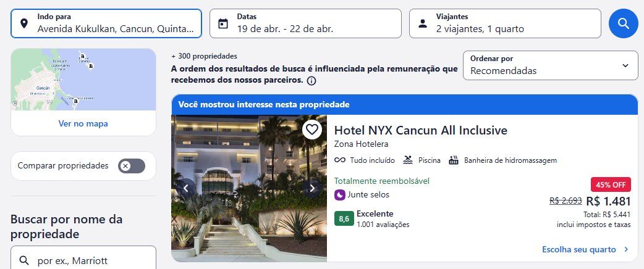The image size is (644, 269).
Task: Click the blue magnifier search button
Action: tap(623, 23)
